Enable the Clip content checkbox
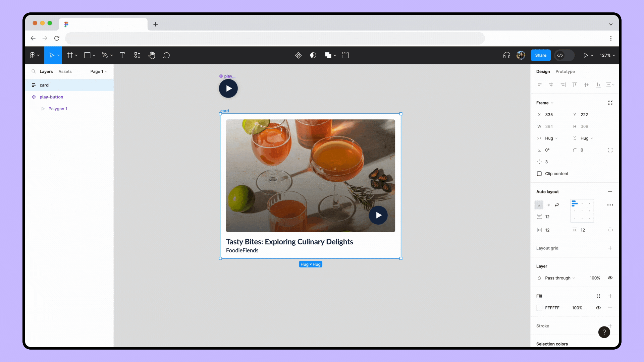This screenshot has width=644, height=362. click(x=539, y=174)
